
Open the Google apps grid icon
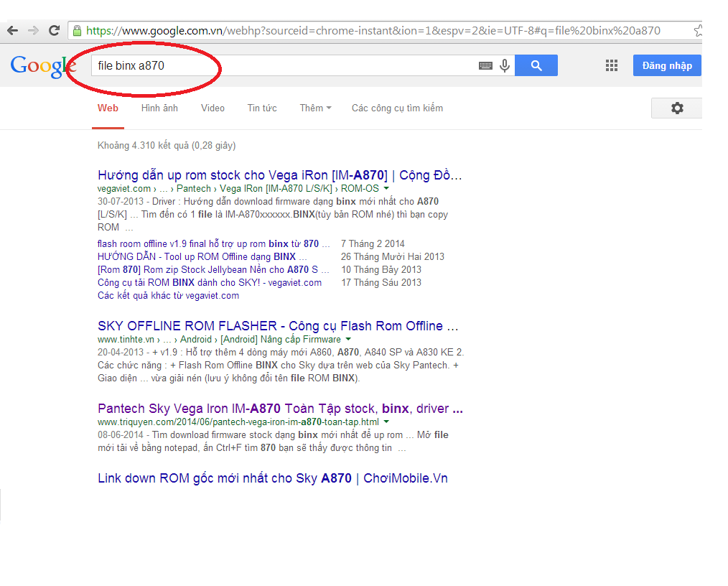[x=612, y=65]
